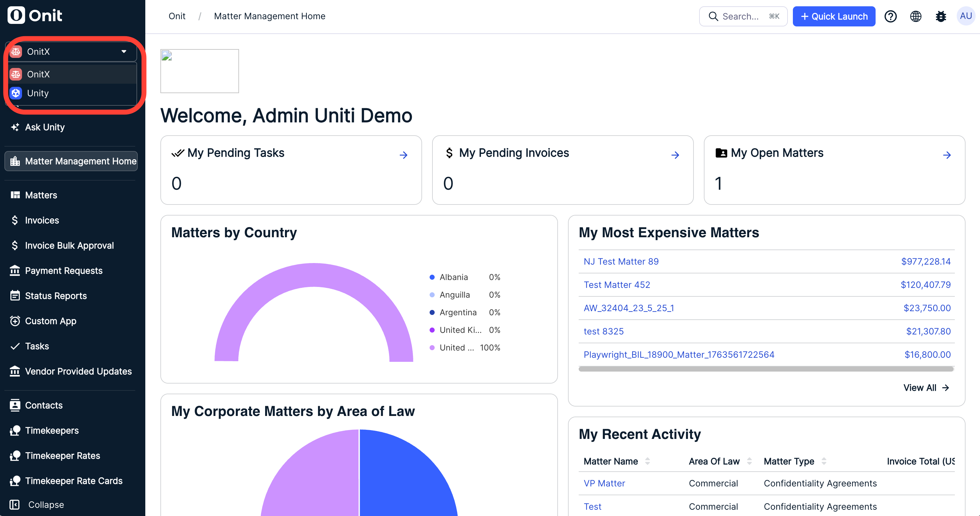980x516 pixels.
Task: Open My Pending Invoices arrow
Action: tap(675, 155)
